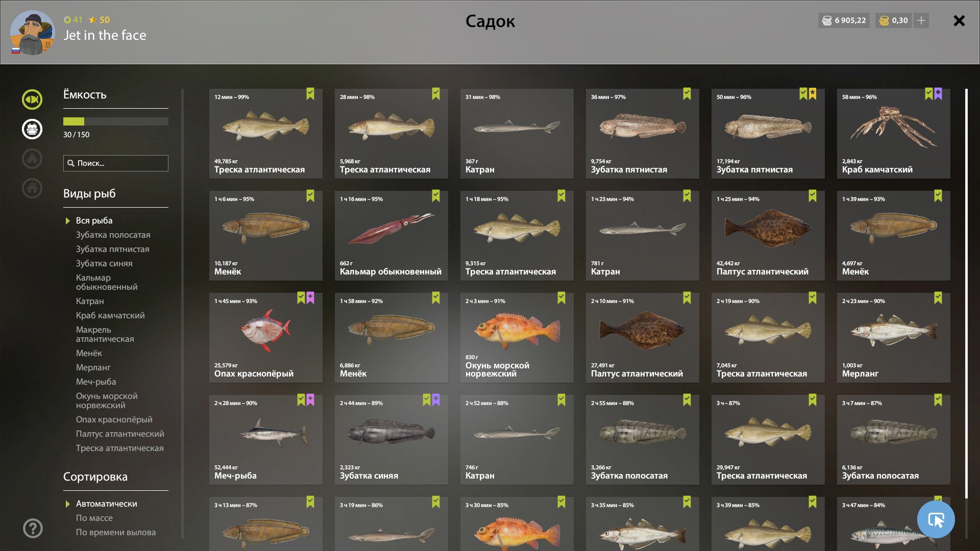Click the blue cursor overlay button
Viewport: 980px width, 551px height.
936,519
